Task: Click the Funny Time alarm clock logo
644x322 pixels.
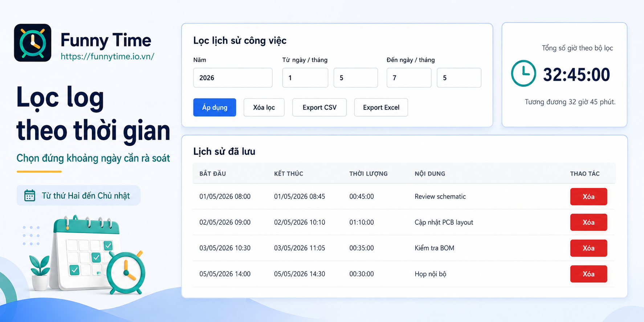Action: click(x=33, y=43)
